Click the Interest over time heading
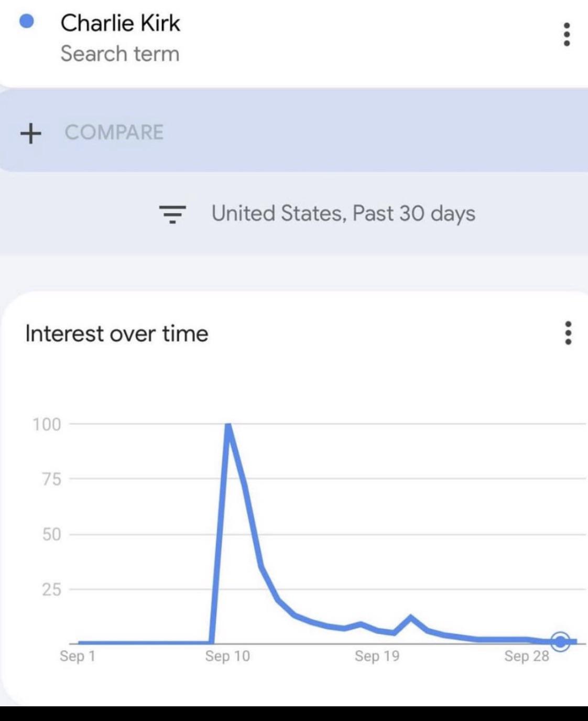 click(x=117, y=333)
